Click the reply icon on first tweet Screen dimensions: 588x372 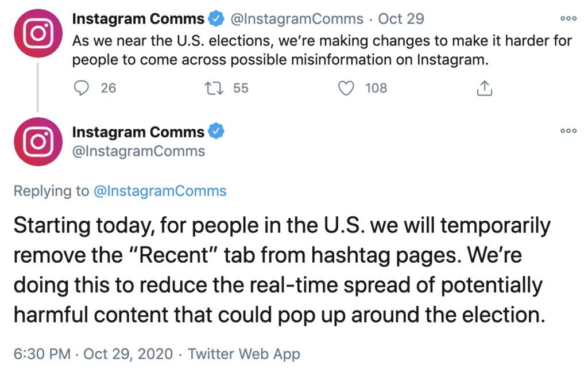tap(82, 88)
